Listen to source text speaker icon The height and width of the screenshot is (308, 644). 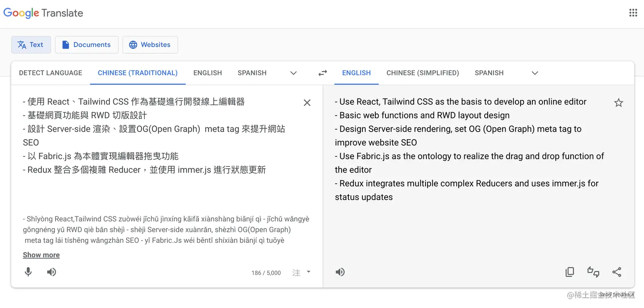coord(52,272)
